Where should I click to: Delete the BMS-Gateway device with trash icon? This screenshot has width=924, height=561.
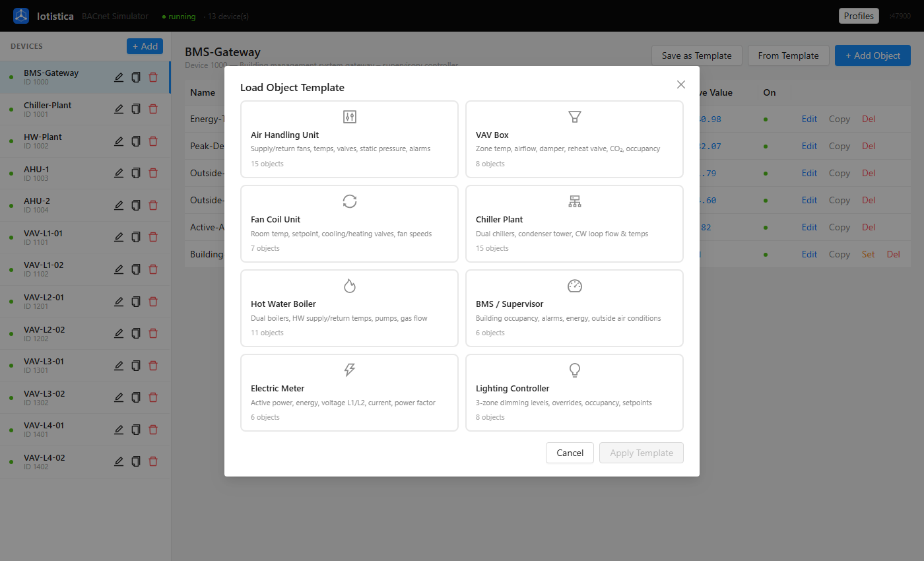tap(153, 77)
